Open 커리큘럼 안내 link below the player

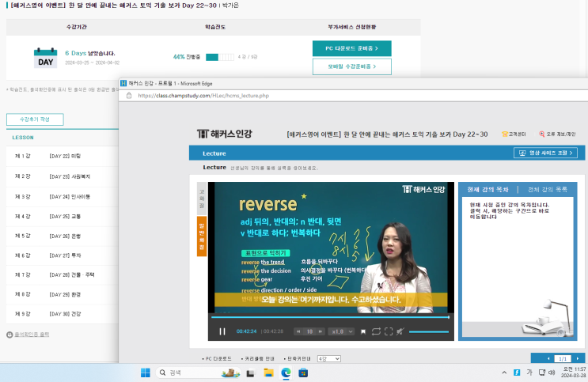(258, 359)
